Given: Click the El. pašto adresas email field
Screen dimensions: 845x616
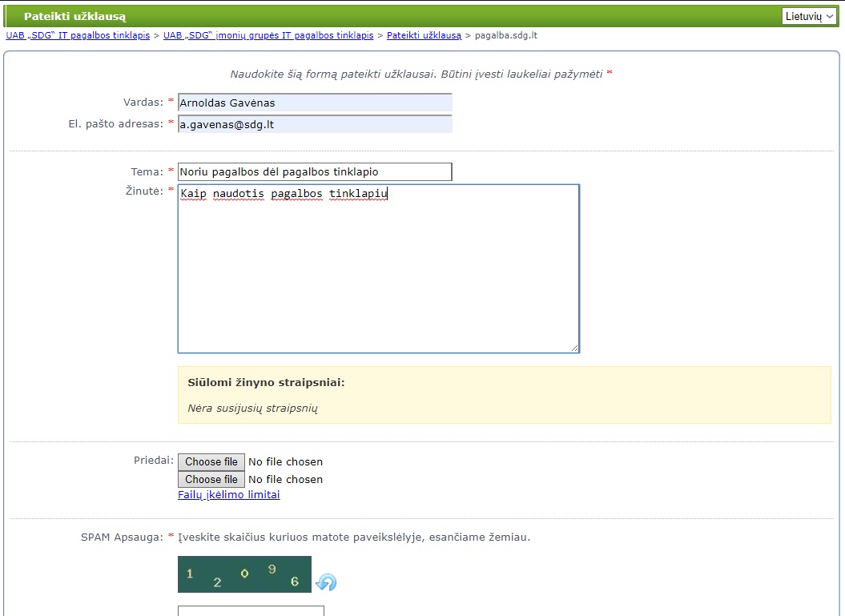Looking at the screenshot, I should point(315,124).
